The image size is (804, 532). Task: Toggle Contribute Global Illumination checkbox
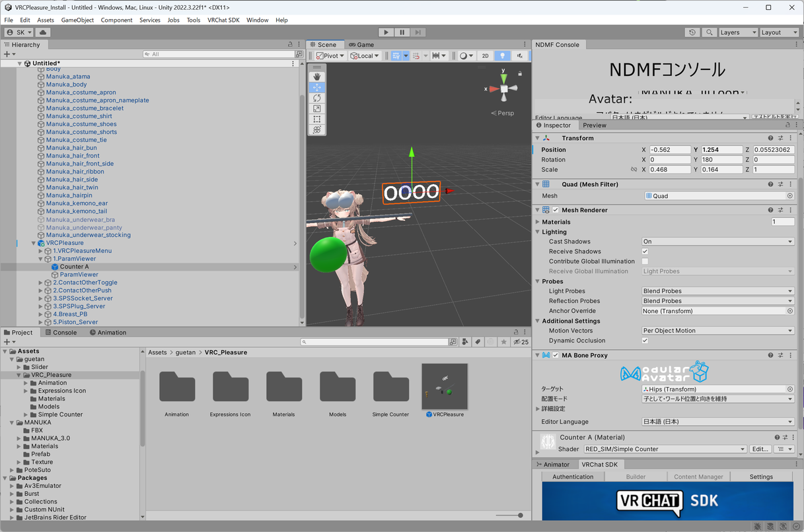pos(645,261)
